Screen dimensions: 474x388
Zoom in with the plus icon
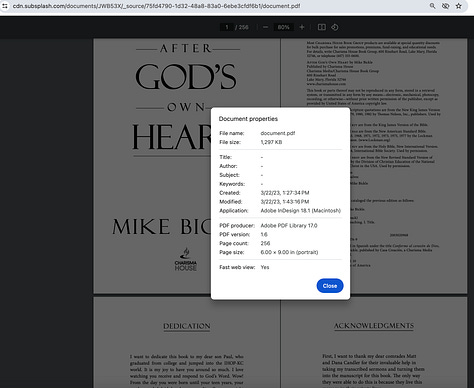pos(302,27)
